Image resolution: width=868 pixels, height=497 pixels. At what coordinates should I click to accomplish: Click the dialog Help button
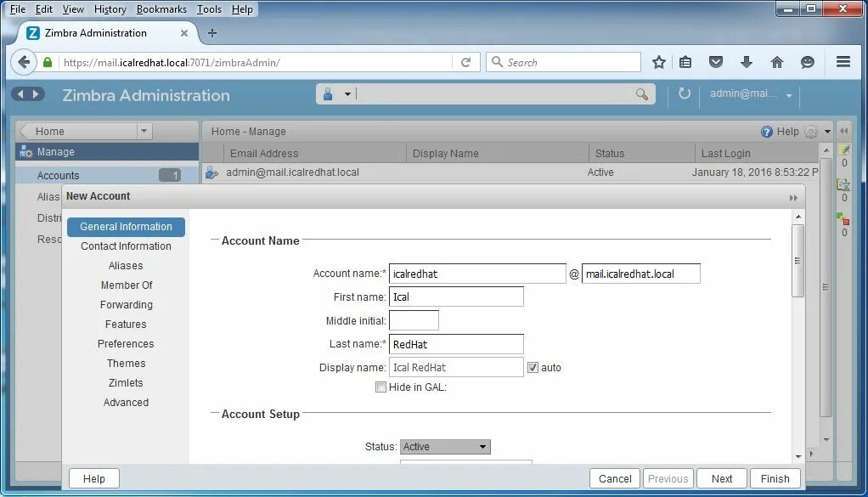click(x=94, y=479)
